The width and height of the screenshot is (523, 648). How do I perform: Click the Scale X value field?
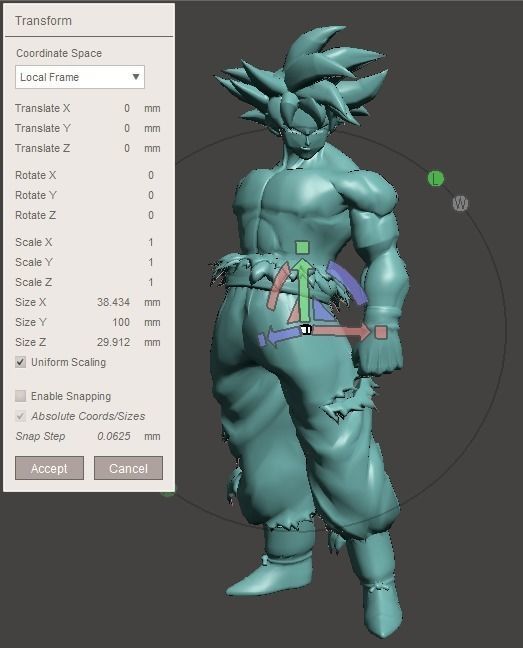click(151, 242)
